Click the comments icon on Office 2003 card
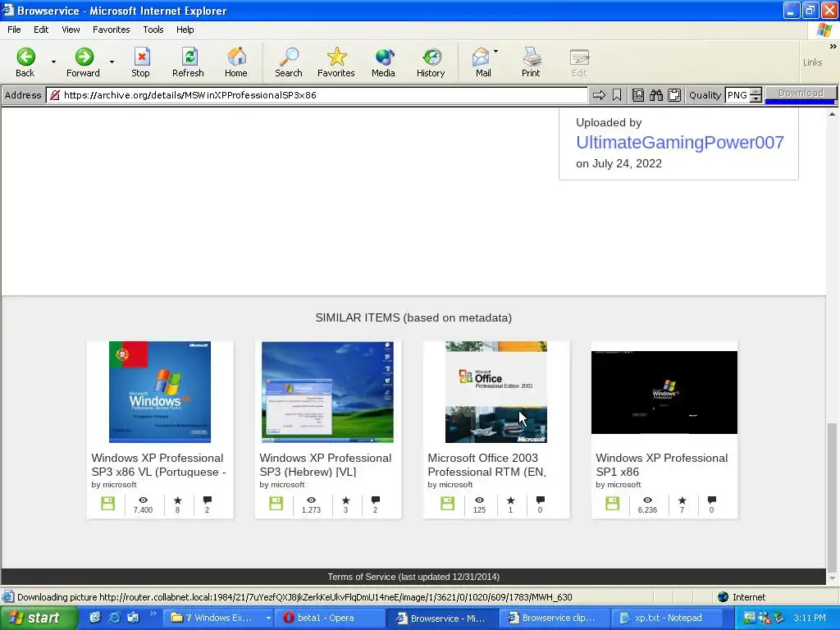Viewport: 840px width, 630px height. pyautogui.click(x=540, y=500)
